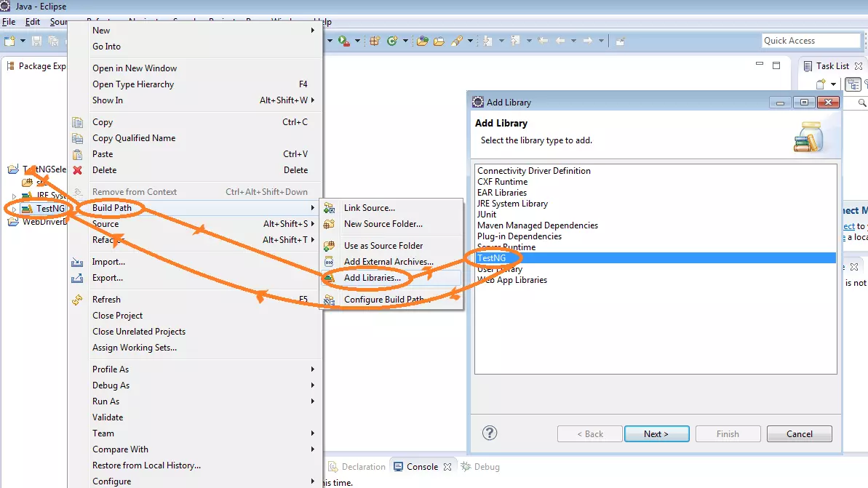This screenshot has width=868, height=488.
Task: Click the help question mark icon
Action: click(x=490, y=433)
